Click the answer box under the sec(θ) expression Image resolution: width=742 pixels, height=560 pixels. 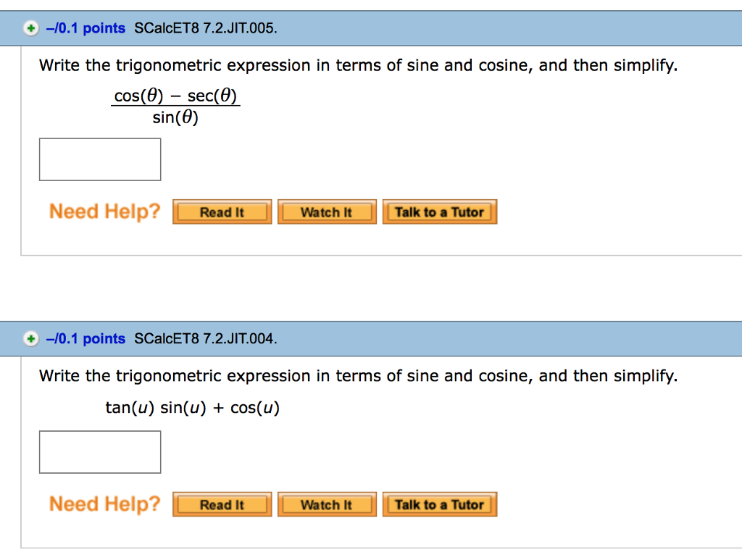[99, 159]
